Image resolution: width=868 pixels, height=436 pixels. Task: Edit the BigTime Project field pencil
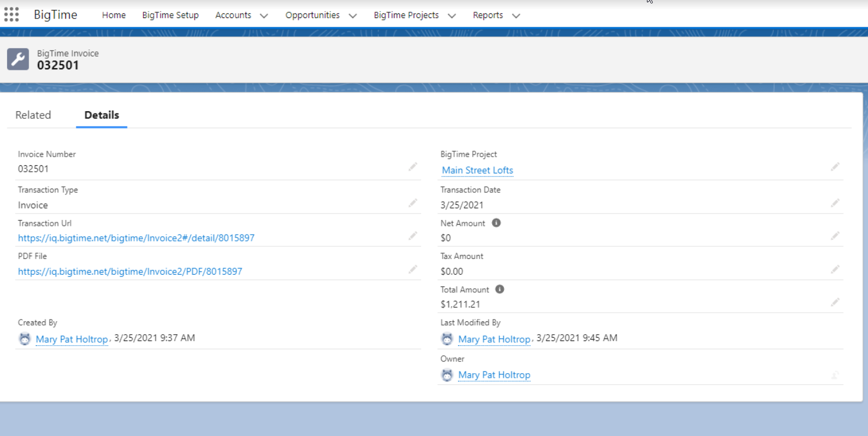point(835,167)
